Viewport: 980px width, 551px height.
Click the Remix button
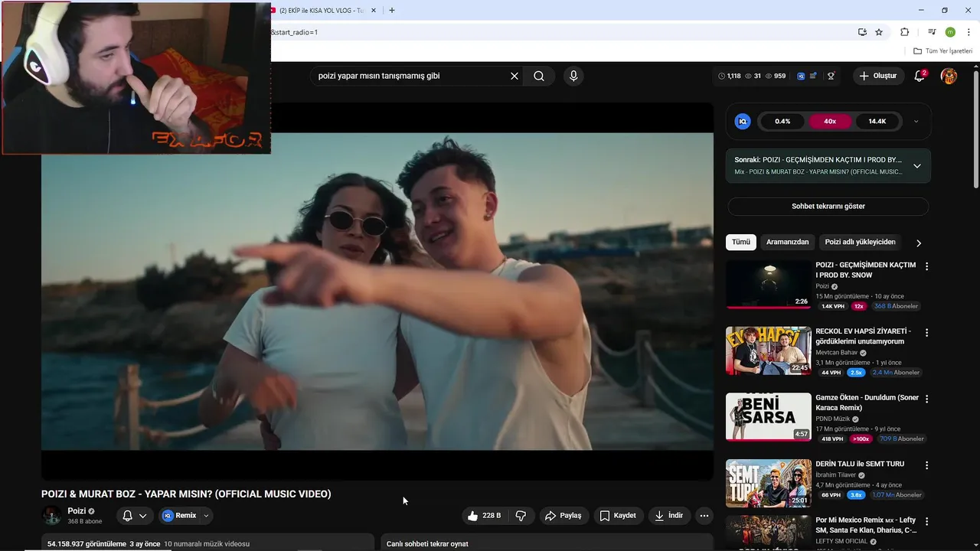tap(180, 516)
